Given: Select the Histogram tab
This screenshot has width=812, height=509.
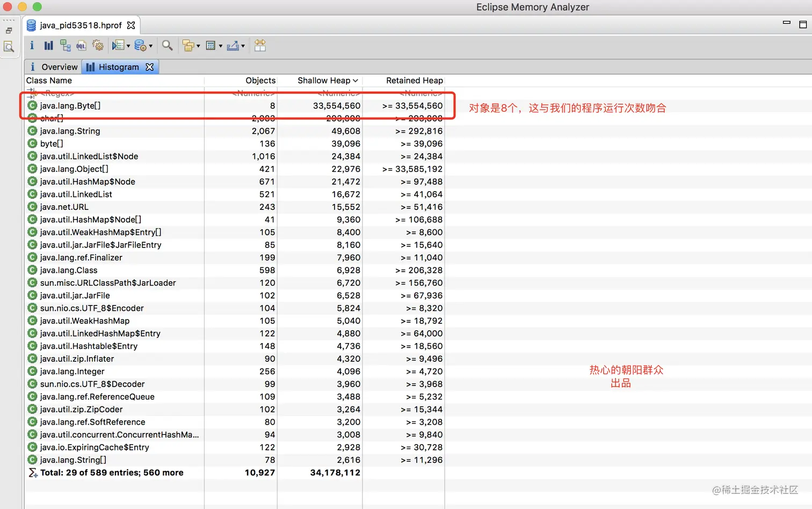Looking at the screenshot, I should click(119, 67).
